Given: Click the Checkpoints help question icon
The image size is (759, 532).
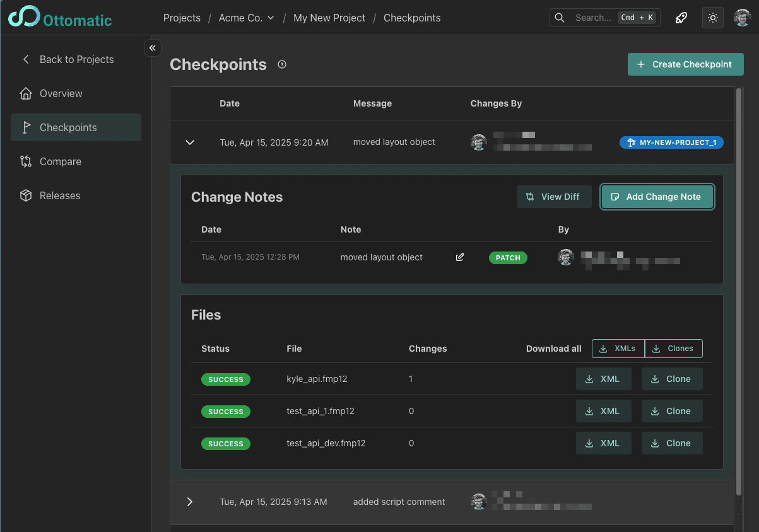Looking at the screenshot, I should click(282, 64).
